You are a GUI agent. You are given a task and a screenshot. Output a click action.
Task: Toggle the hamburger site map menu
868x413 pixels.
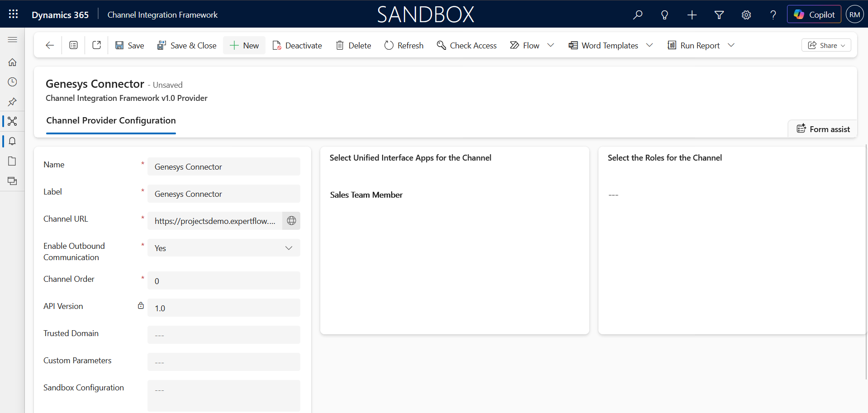point(12,40)
